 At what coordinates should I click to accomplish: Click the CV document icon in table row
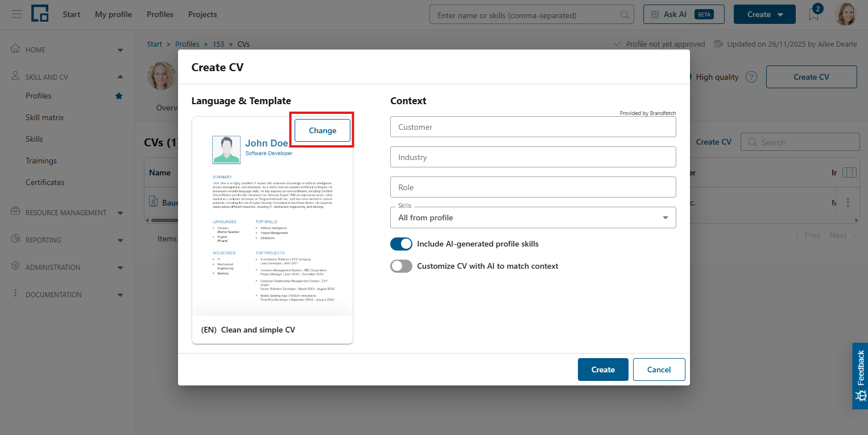point(153,202)
